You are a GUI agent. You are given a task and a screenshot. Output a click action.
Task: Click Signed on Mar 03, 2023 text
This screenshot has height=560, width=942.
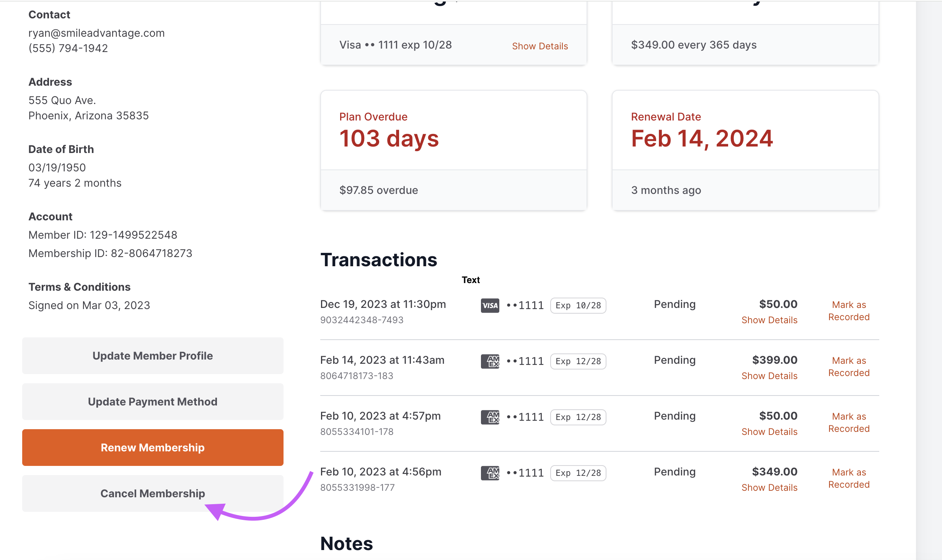pyautogui.click(x=89, y=305)
